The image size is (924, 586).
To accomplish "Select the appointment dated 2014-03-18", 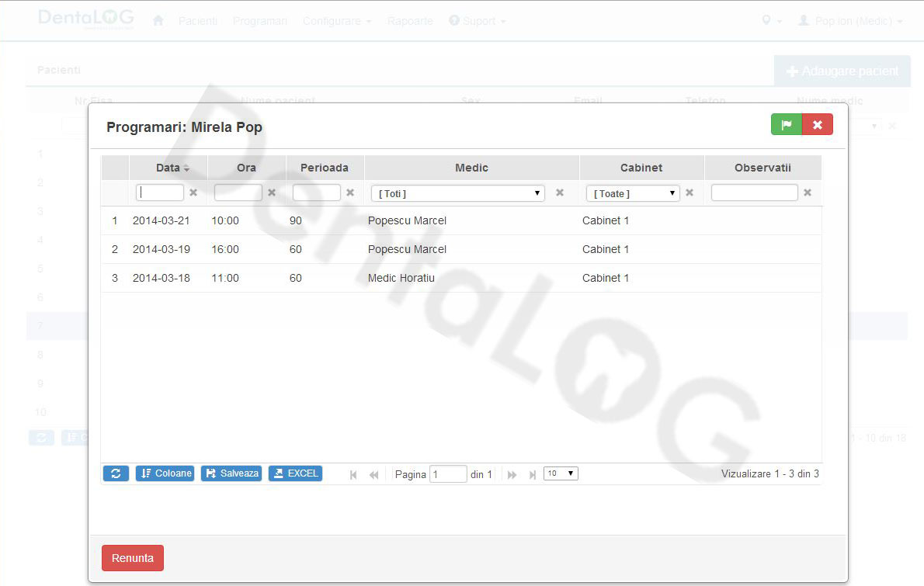I will [461, 278].
